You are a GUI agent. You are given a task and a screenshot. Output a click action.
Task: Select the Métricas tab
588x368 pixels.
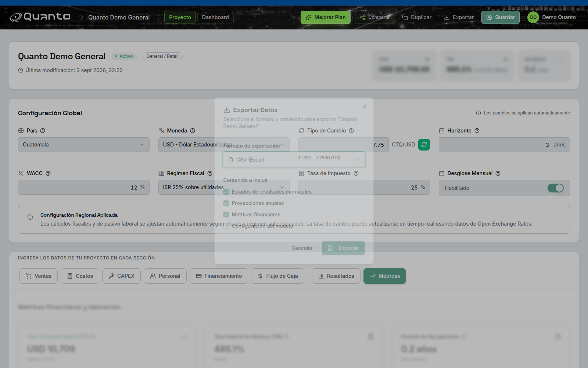click(x=385, y=276)
